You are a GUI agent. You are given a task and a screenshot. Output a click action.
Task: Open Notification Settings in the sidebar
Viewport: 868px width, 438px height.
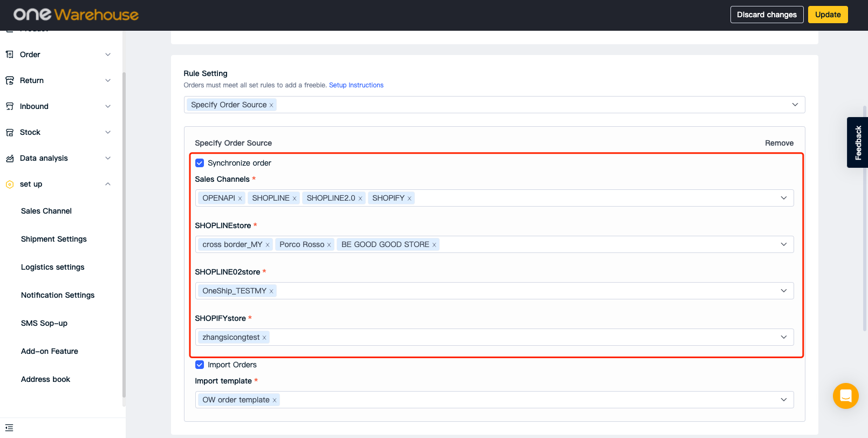[58, 295]
